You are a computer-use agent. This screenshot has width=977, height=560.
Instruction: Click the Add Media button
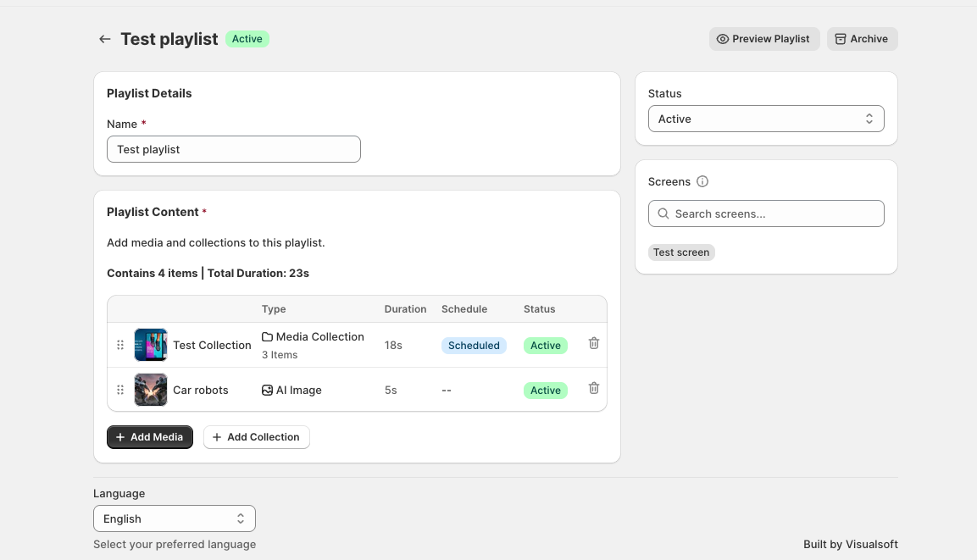pyautogui.click(x=149, y=437)
